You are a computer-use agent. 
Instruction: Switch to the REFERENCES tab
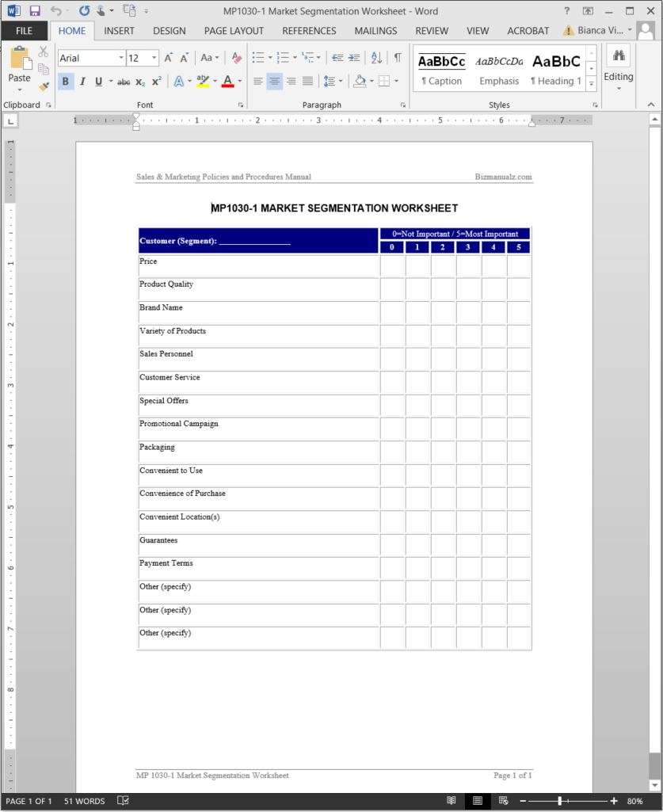coord(309,31)
